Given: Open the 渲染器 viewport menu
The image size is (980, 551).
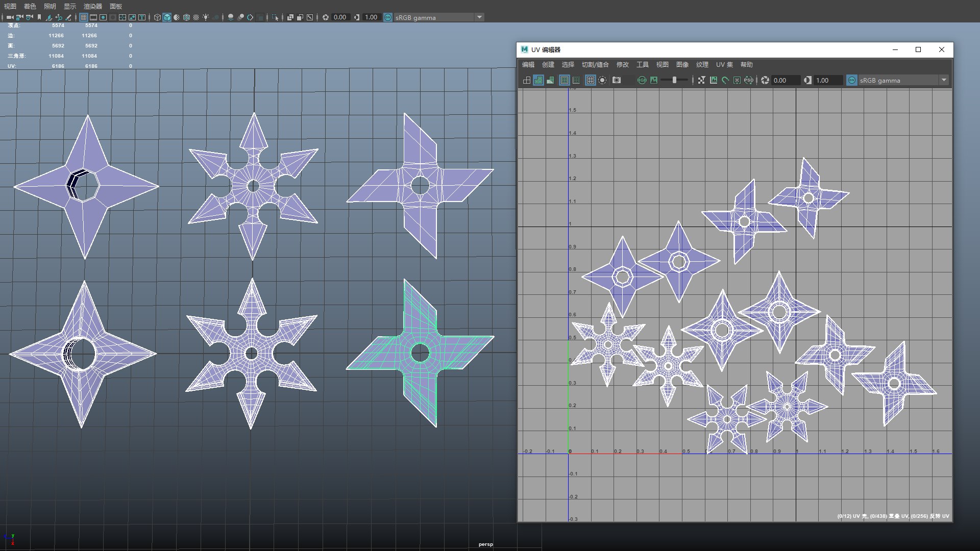Looking at the screenshot, I should click(93, 6).
